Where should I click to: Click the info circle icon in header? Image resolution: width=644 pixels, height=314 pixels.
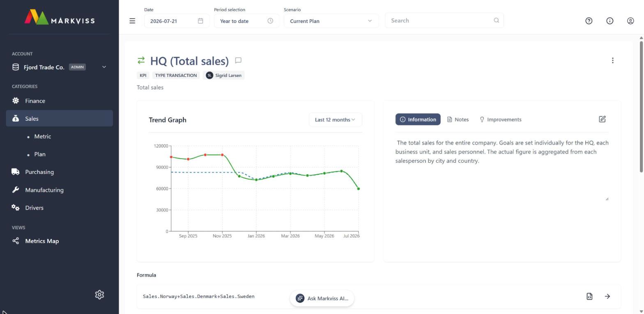[x=610, y=21]
